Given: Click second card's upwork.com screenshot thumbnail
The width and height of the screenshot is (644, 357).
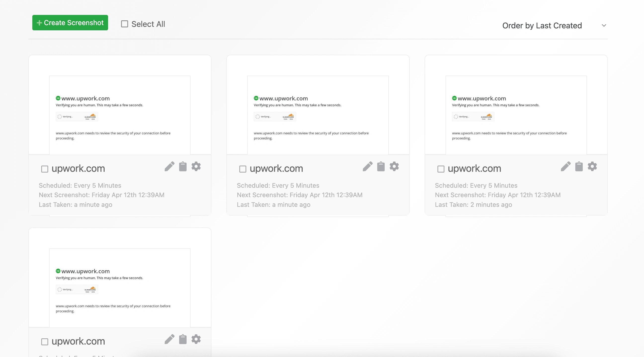Looking at the screenshot, I should click(318, 115).
